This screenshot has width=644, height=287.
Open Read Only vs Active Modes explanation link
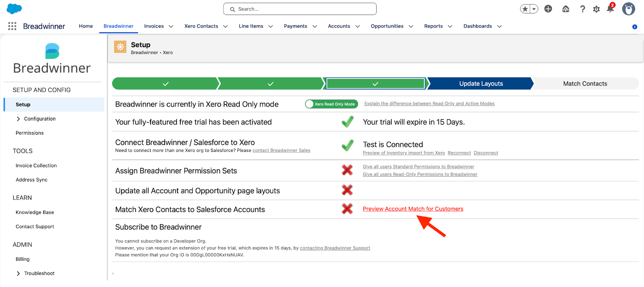tap(429, 104)
